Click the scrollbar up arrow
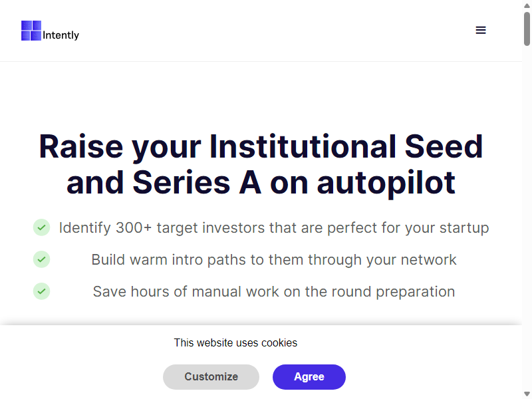Screen dimensions: 532x399 (x=527, y=5)
